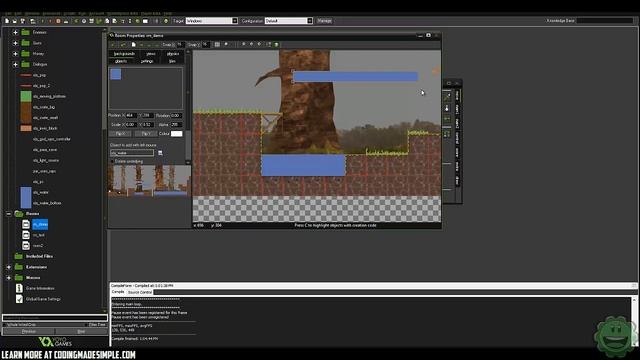This screenshot has width=640, height=360.
Task: Run the game with the green play icon
Action: click(x=42, y=21)
